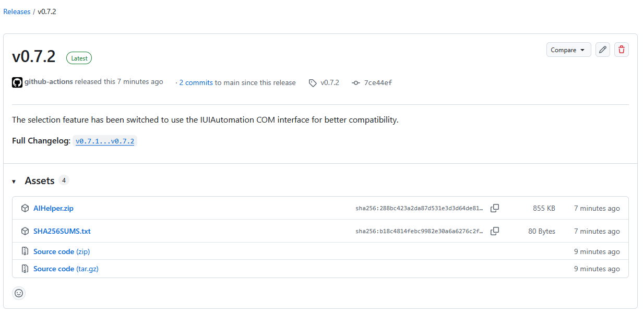Open the v0.7.1...v0.7.2 changelog link

point(105,141)
